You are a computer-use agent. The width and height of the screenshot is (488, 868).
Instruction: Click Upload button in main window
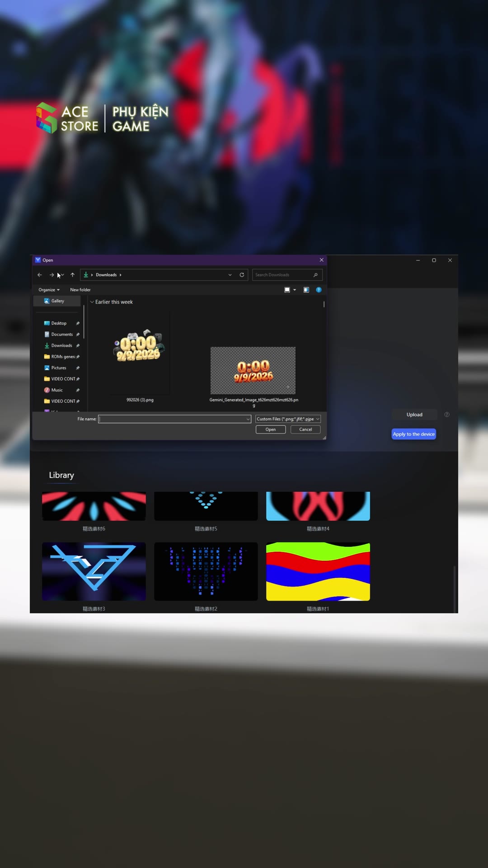414,415
